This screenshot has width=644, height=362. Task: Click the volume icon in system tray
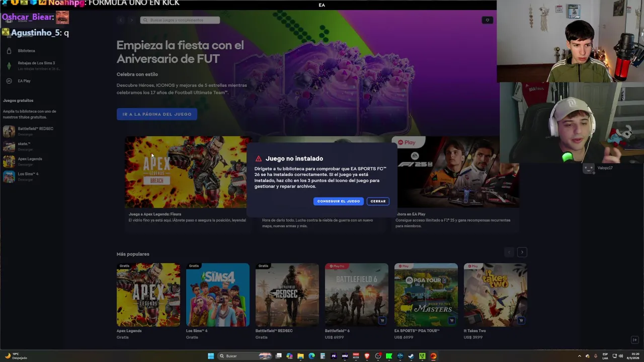(x=621, y=356)
